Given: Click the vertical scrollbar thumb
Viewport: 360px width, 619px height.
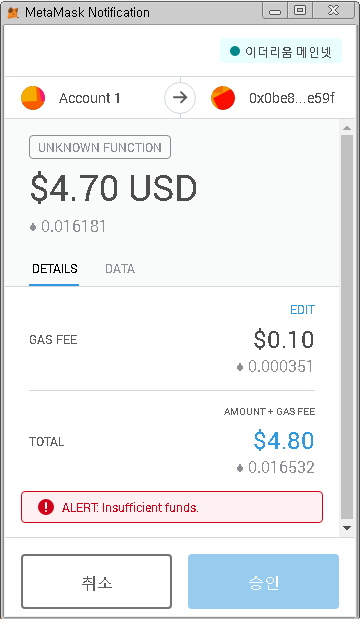Looking at the screenshot, I should tap(347, 327).
